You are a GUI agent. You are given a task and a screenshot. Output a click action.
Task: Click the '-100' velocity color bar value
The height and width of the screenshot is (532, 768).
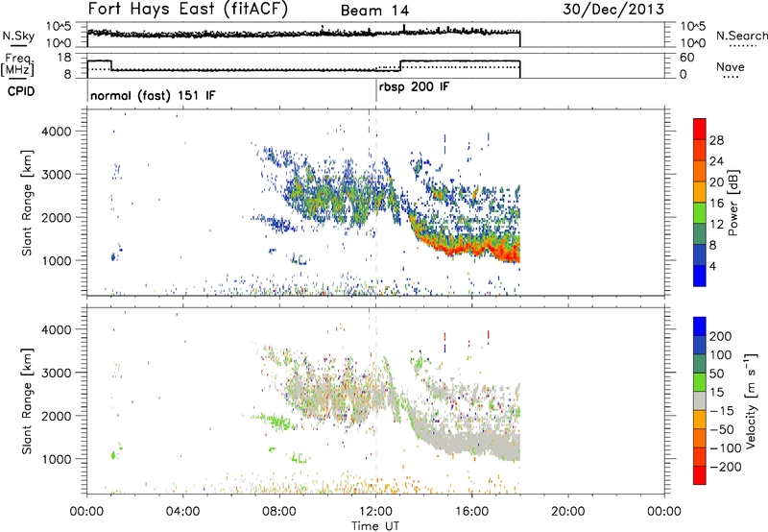tap(726, 448)
